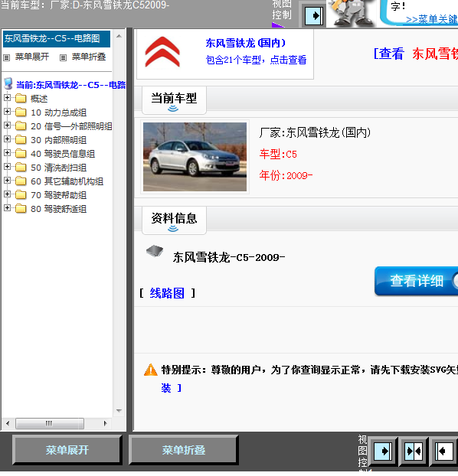Click the folder icon for 80 驾驶舒适组
458x476 pixels.
point(21,209)
